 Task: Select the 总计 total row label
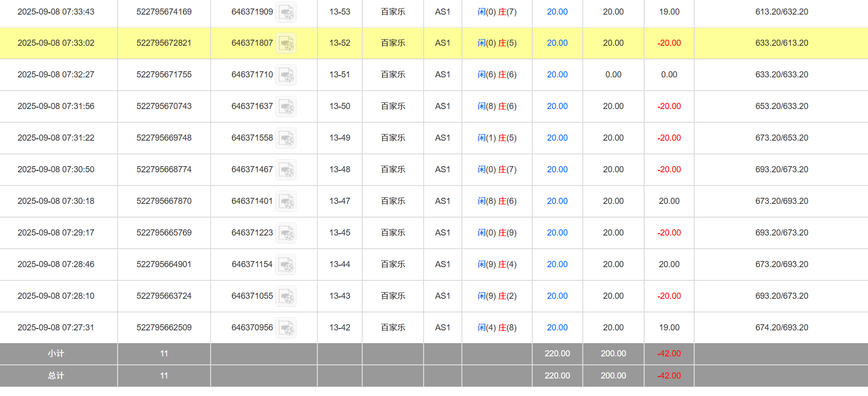[x=56, y=376]
